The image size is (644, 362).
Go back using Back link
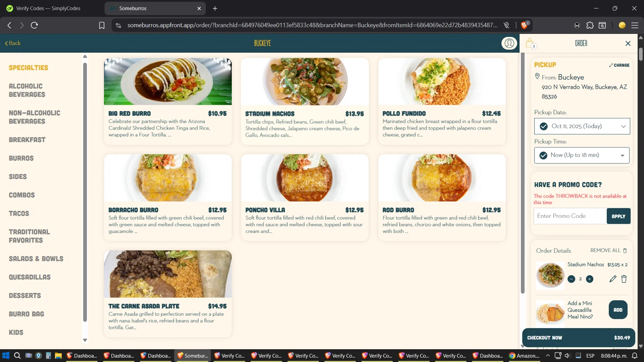click(x=12, y=43)
